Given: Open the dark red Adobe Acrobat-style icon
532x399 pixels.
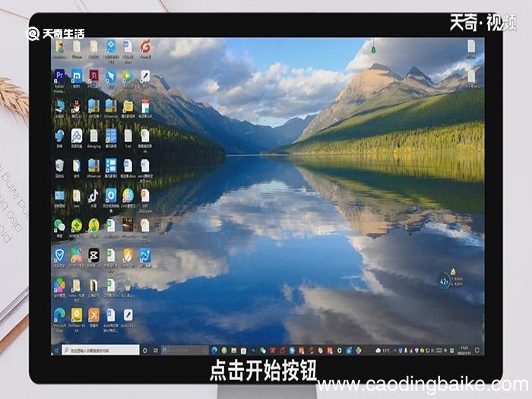Looking at the screenshot, I should (x=93, y=75).
